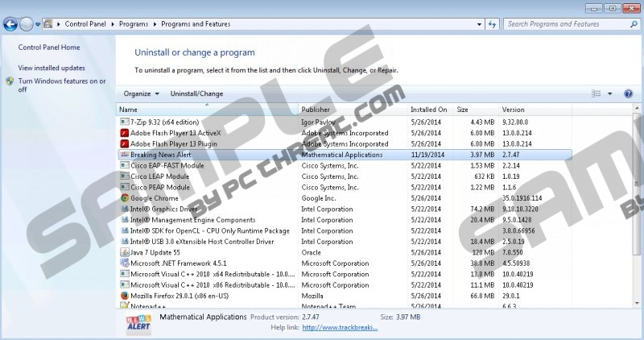Expand the view options dropdown arrow
Viewport: 644px width, 340px height.
click(609, 94)
